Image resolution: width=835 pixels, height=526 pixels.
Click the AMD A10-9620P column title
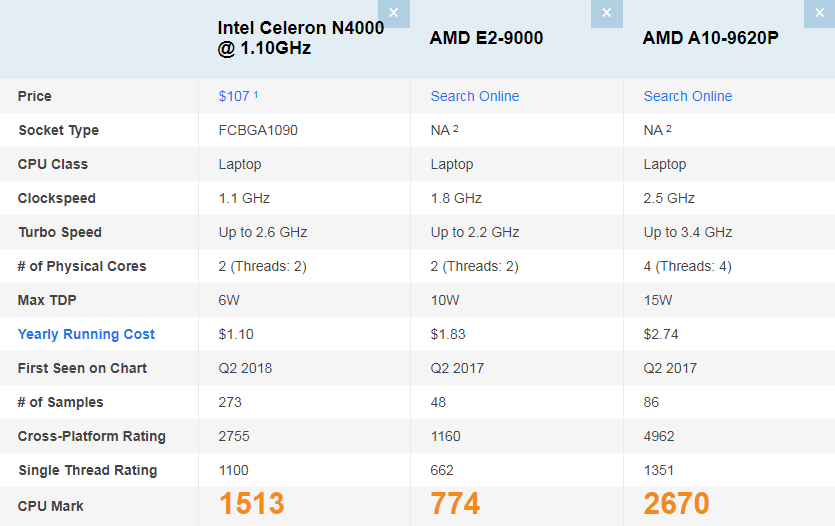[711, 38]
